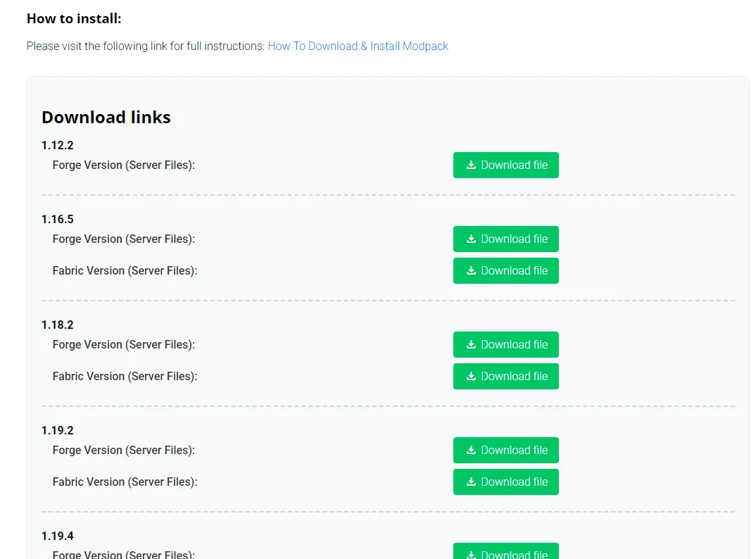The width and height of the screenshot is (756, 559).
Task: Open How To Download & Install Modpack link
Action: pos(358,46)
